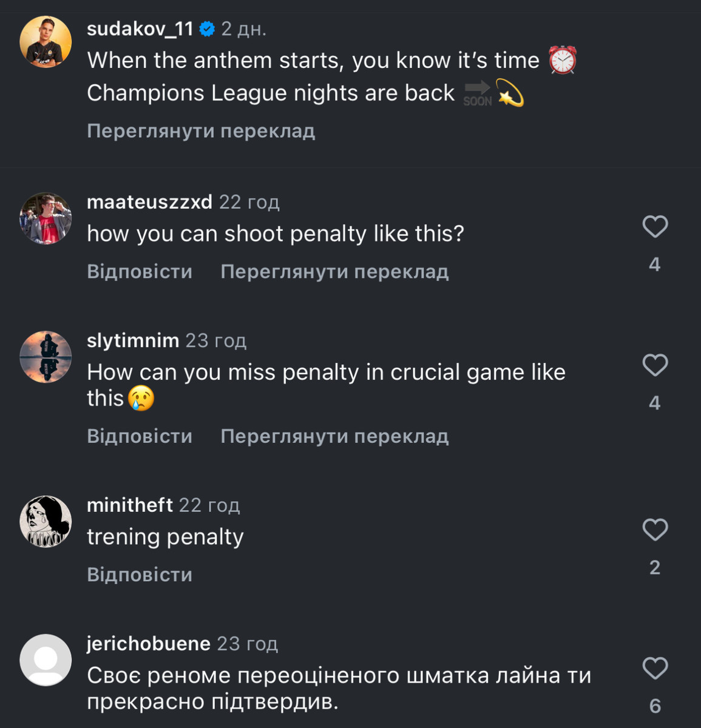
Task: Show translation of the sudakov_11 post caption
Action: coord(201,131)
